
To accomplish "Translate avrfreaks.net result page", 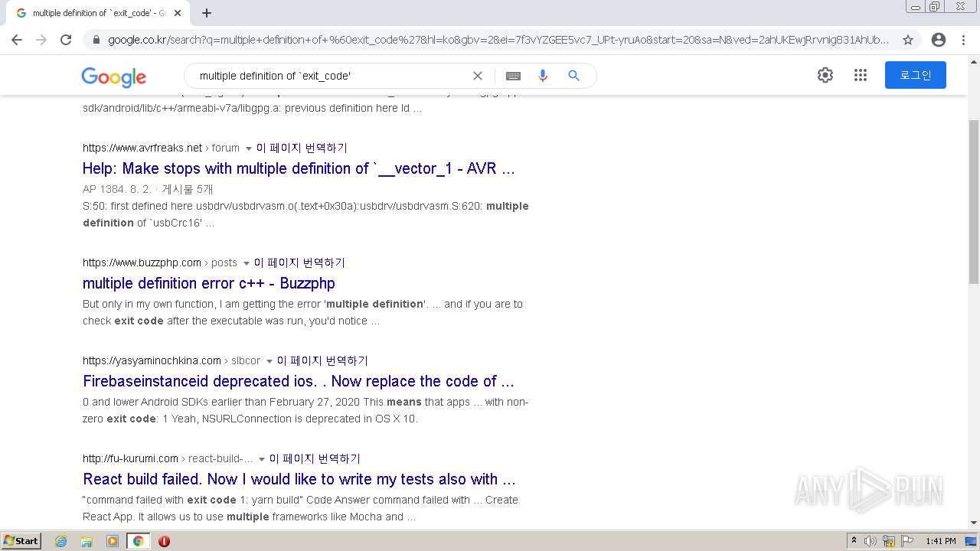I will 302,148.
